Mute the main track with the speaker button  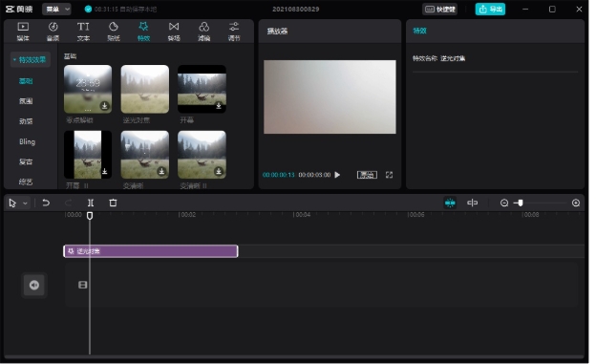[34, 285]
